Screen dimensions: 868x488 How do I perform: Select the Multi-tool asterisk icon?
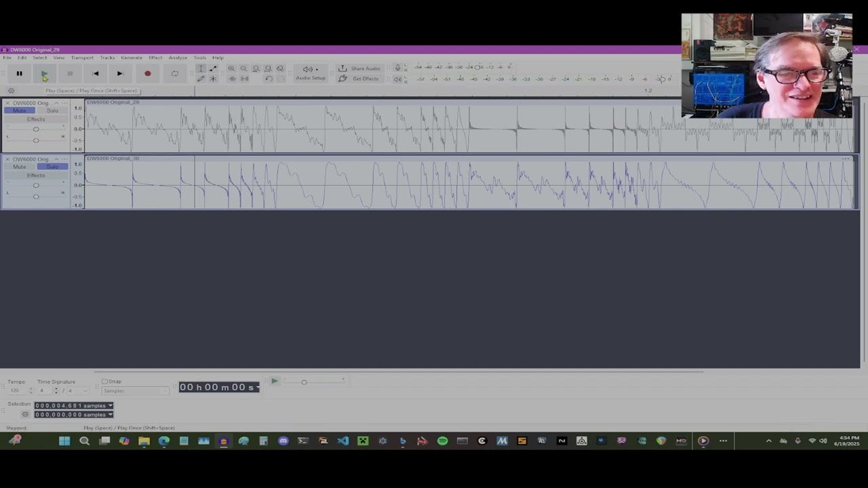(213, 79)
